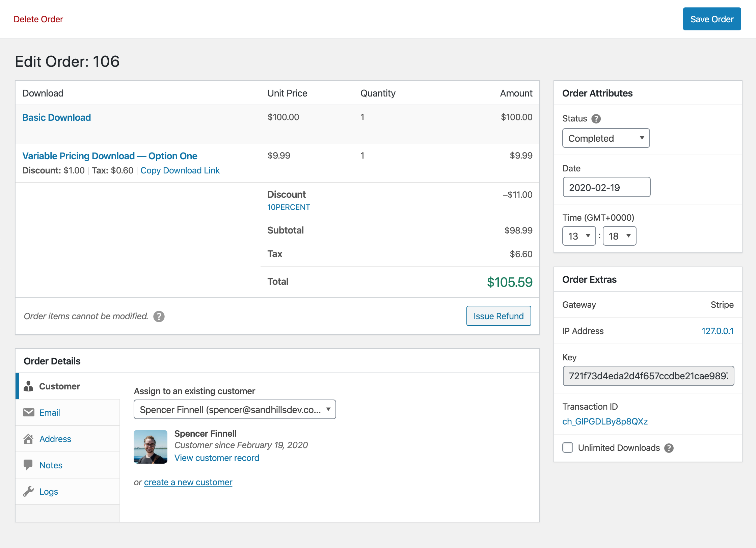Click the Date input field
The width and height of the screenshot is (756, 548).
[x=606, y=187]
